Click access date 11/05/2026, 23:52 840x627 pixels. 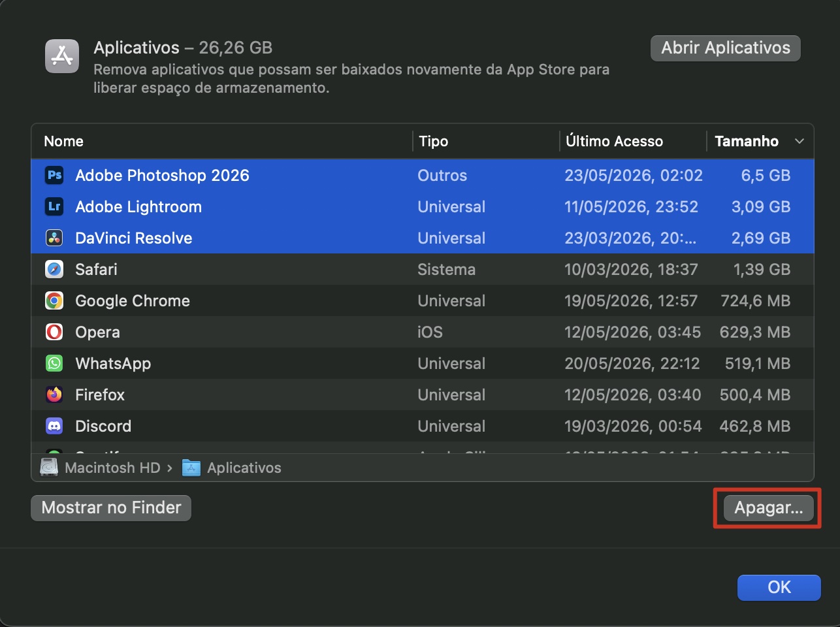[632, 206]
